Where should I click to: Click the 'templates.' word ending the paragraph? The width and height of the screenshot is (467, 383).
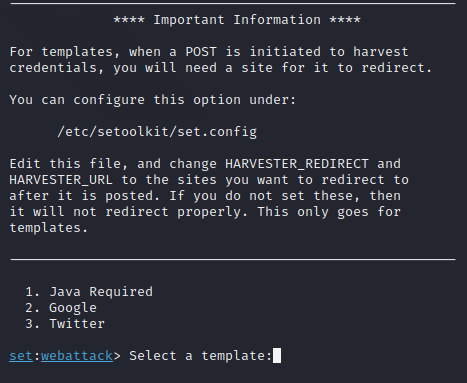click(49, 228)
